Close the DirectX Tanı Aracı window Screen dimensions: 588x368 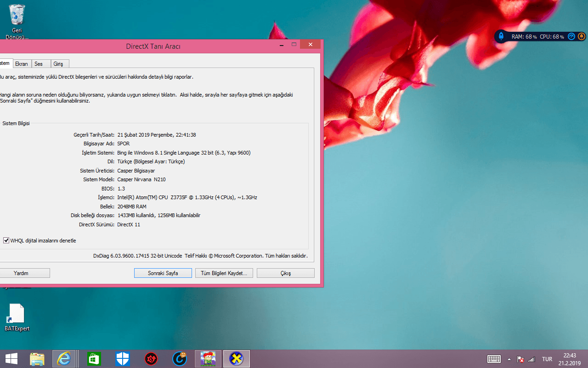(311, 45)
